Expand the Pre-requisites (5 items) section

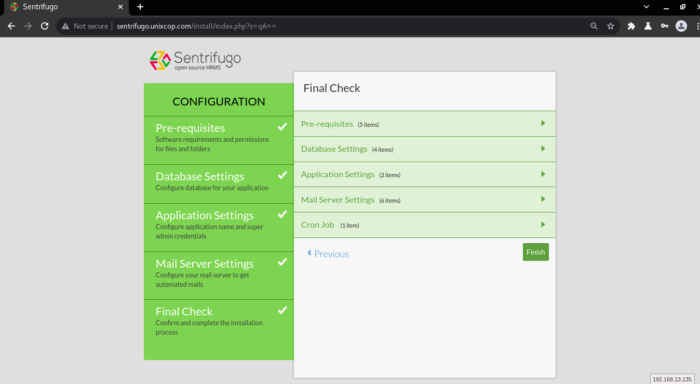[425, 124]
